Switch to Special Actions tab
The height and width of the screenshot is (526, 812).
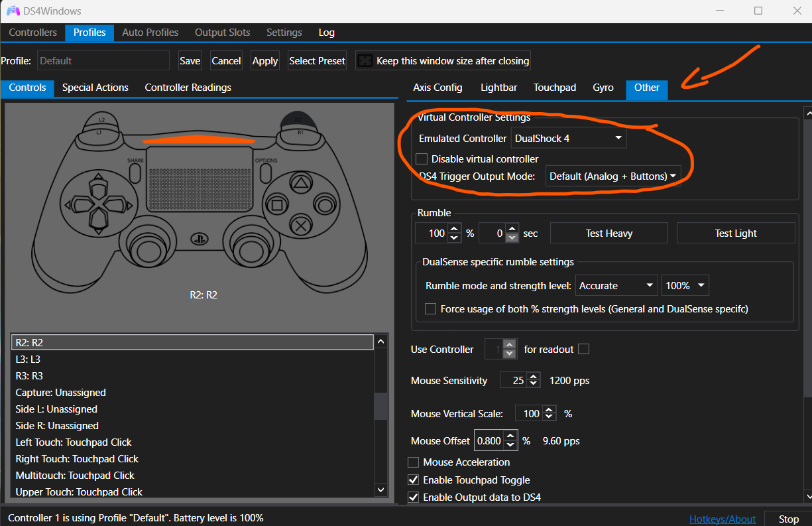pos(95,88)
